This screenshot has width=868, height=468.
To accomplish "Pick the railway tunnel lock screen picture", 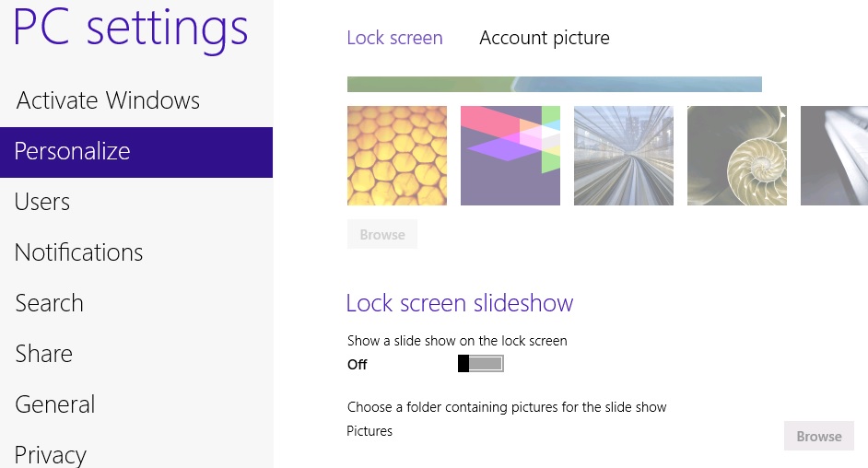I will click(x=624, y=156).
